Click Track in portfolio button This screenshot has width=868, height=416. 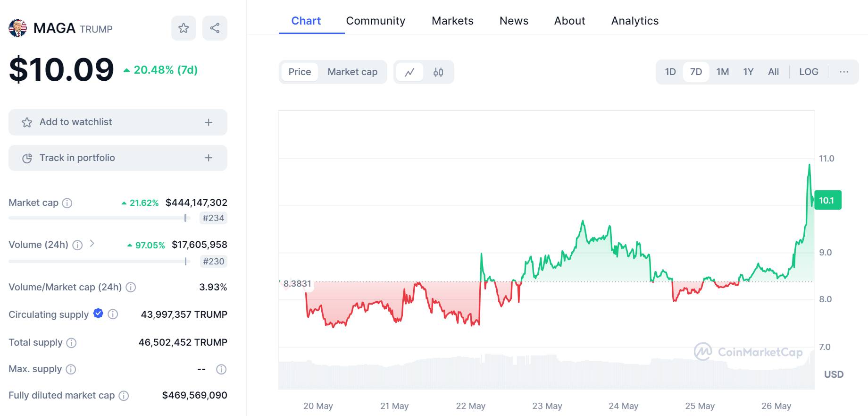point(118,158)
